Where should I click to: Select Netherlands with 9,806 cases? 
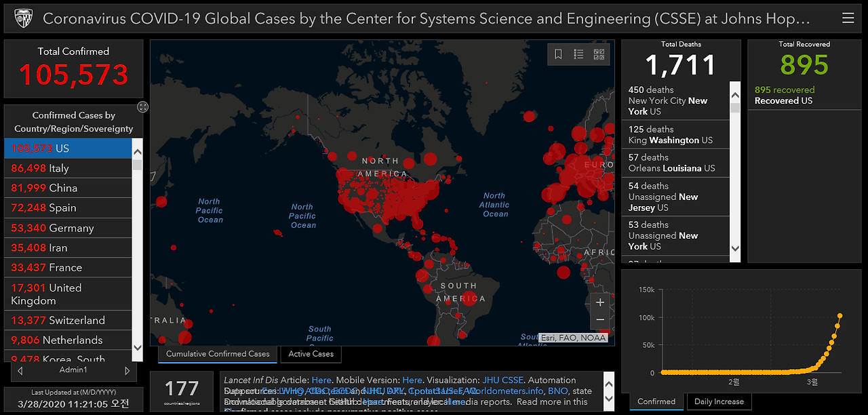[68, 340]
